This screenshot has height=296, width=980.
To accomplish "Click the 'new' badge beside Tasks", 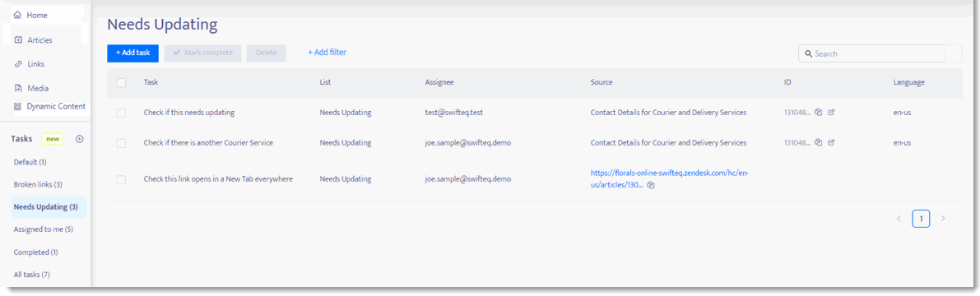I will pos(53,139).
